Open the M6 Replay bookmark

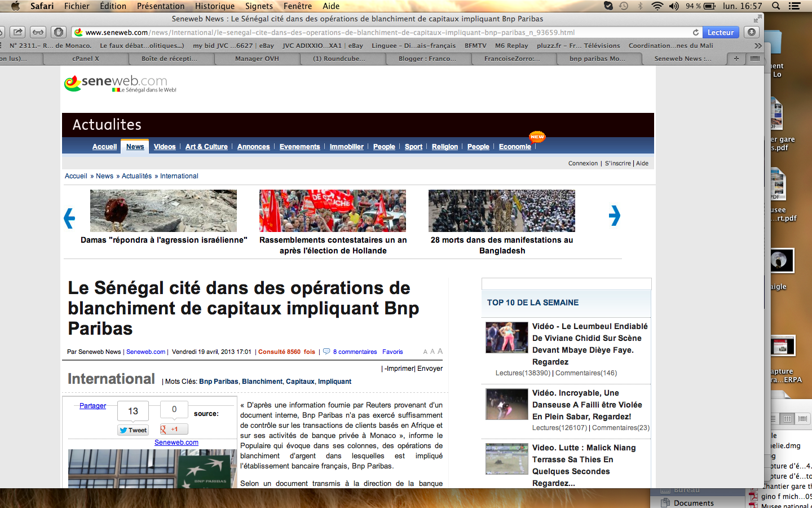(511, 46)
